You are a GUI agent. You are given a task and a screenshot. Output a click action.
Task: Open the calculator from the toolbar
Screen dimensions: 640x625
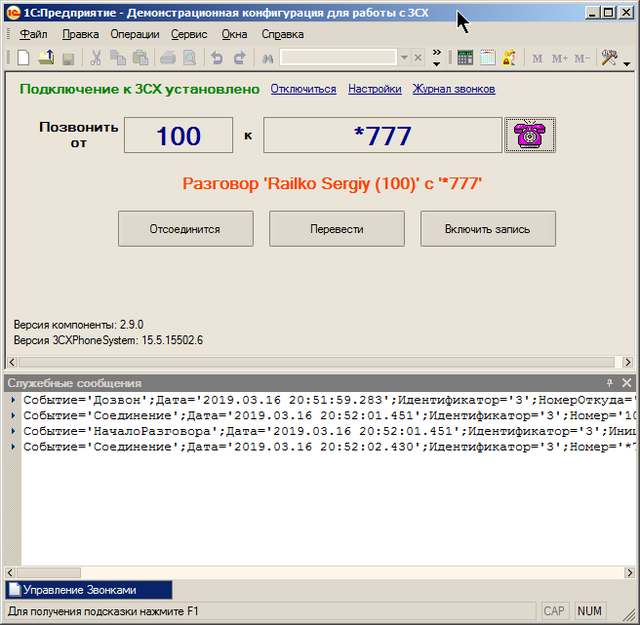[465, 58]
